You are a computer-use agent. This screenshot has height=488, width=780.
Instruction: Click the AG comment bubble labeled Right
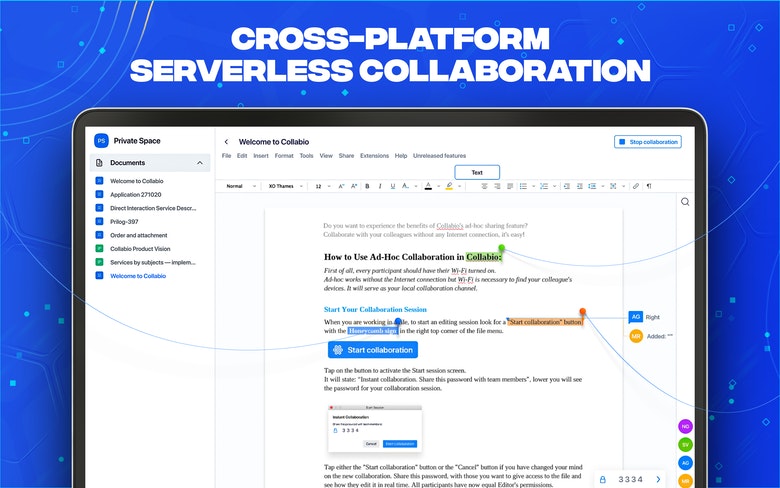[x=636, y=317]
